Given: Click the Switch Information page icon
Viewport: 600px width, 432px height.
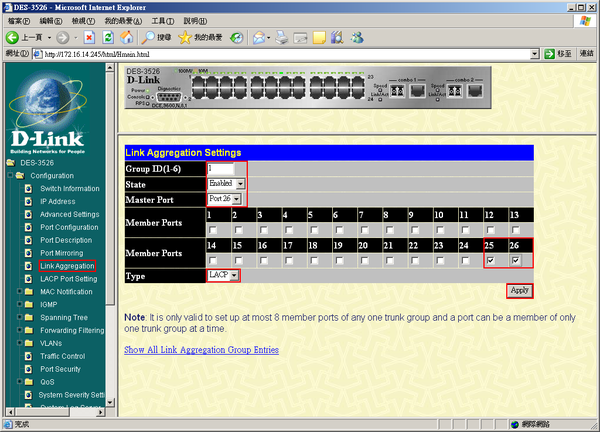Looking at the screenshot, I should (x=28, y=189).
